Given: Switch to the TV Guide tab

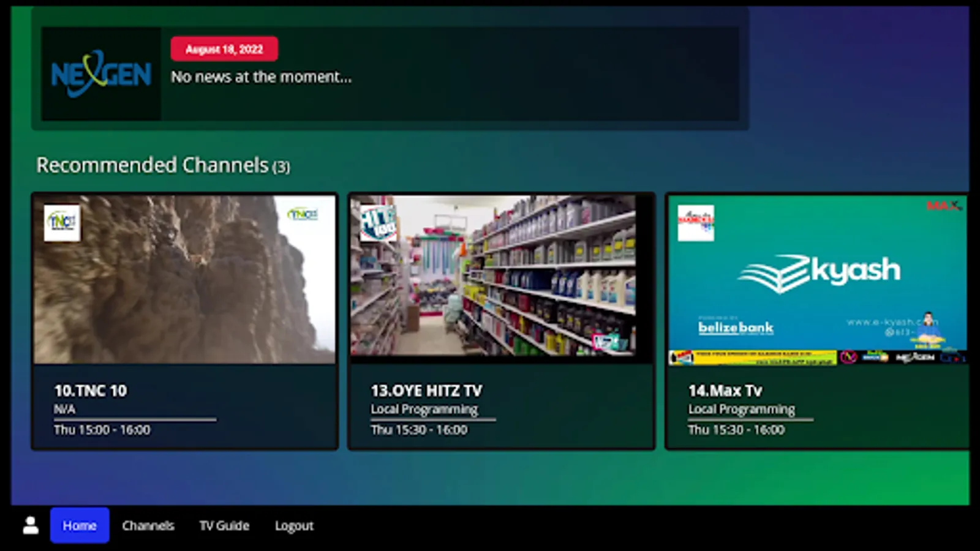Looking at the screenshot, I should [x=224, y=525].
